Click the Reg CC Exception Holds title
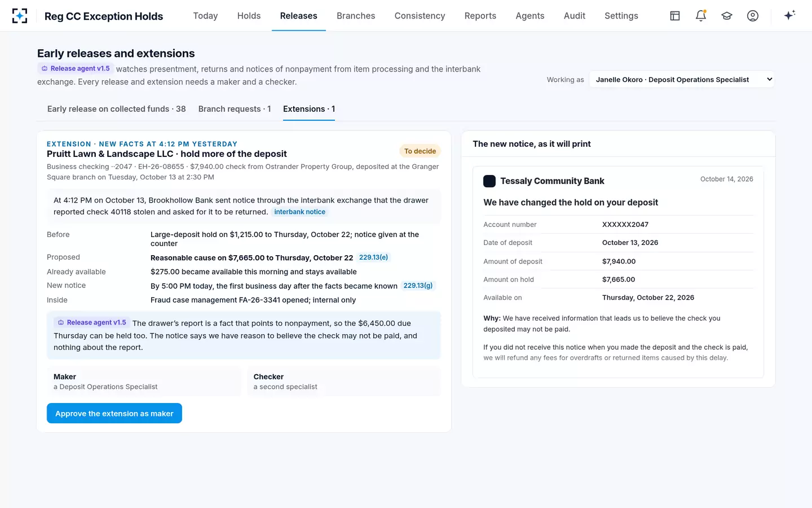 tap(104, 16)
